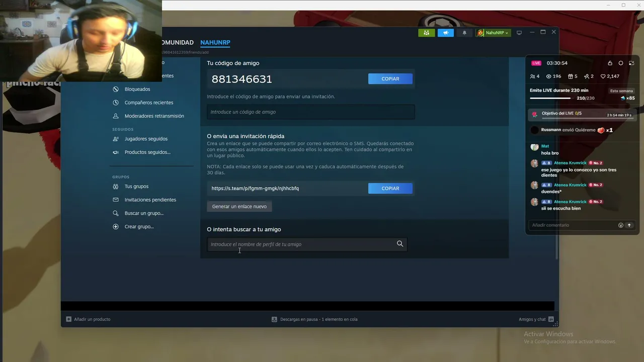Screen dimensions: 644x362
Task: Open Tus grupos in sidebar
Action: point(136,187)
